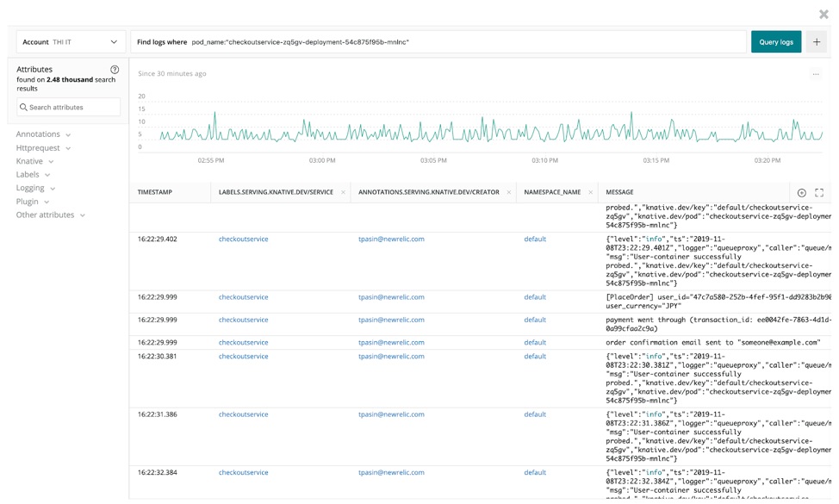Close the logs panel with the X
This screenshot has height=504, width=839.
click(823, 15)
